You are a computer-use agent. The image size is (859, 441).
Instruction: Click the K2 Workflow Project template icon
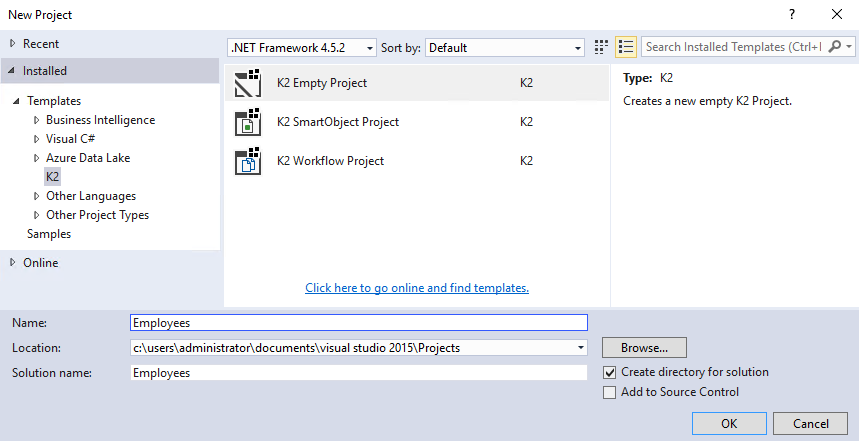(248, 161)
